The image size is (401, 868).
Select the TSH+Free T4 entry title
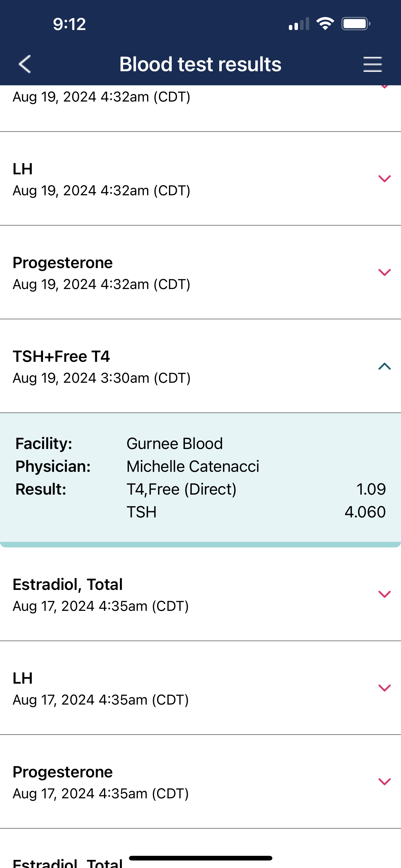(x=61, y=357)
